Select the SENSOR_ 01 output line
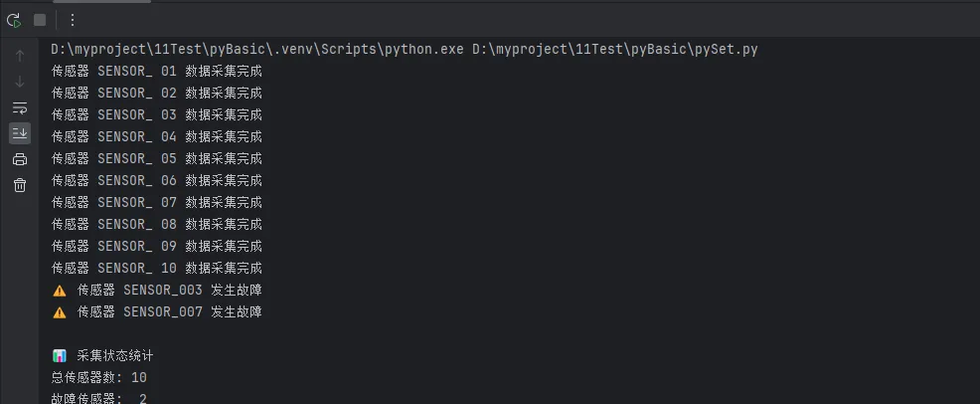Screen dimensions: 980x404 coord(157,72)
